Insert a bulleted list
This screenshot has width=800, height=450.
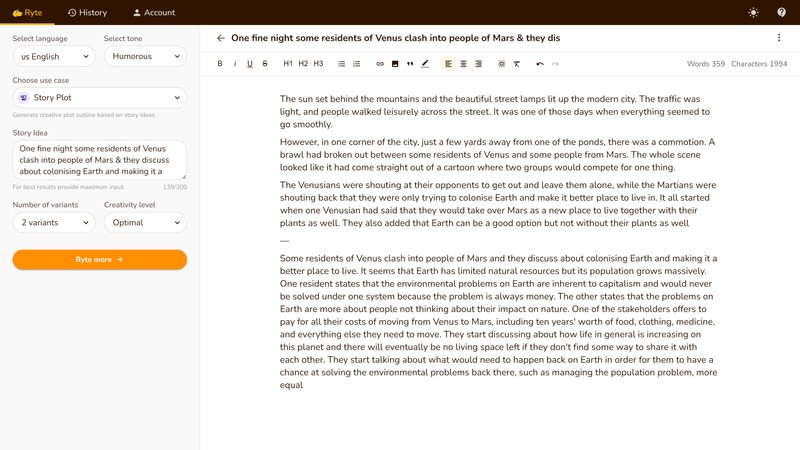tap(341, 64)
